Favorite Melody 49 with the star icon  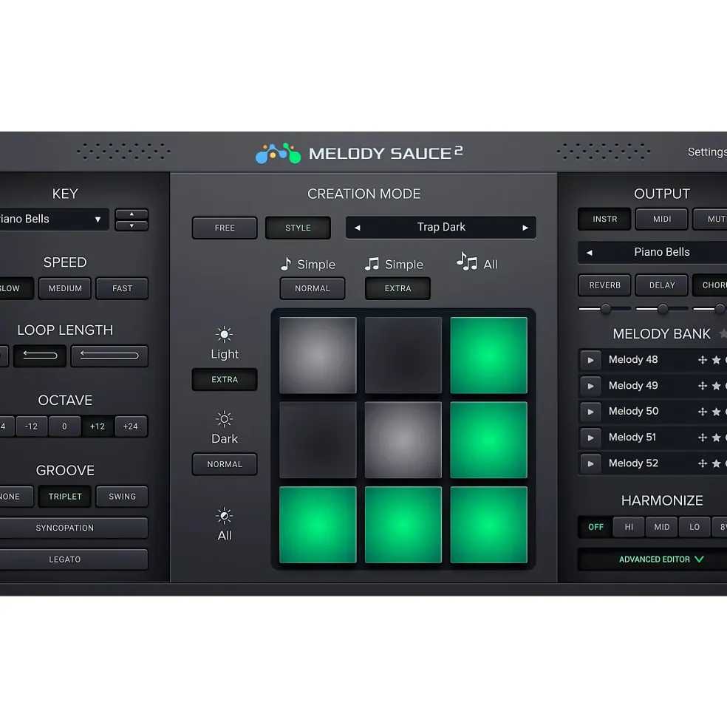(717, 386)
